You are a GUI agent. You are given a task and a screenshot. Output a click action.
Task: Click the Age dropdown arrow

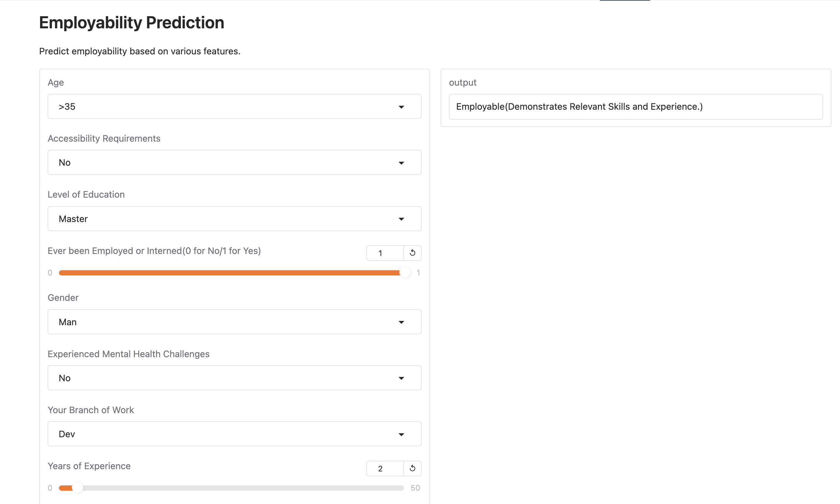coord(401,107)
